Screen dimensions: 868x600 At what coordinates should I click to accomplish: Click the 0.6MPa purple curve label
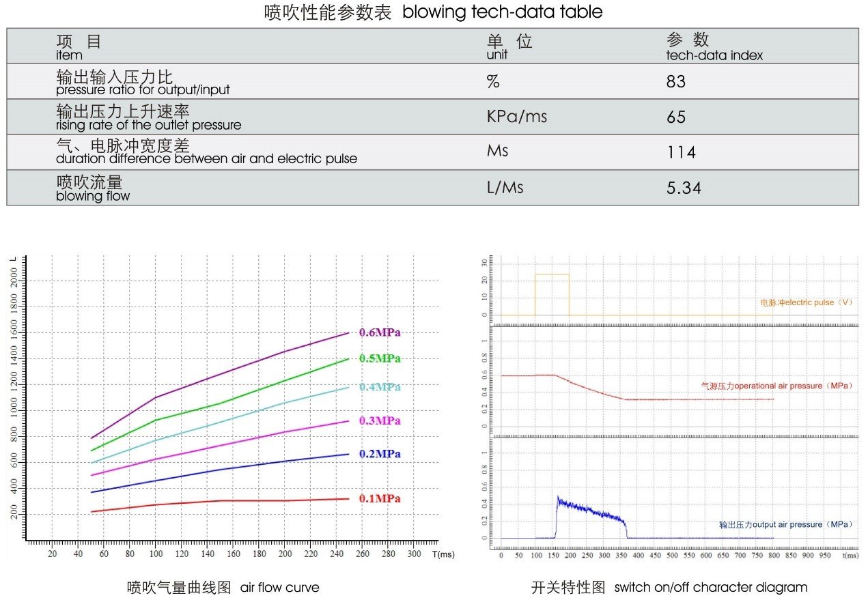[x=379, y=332]
